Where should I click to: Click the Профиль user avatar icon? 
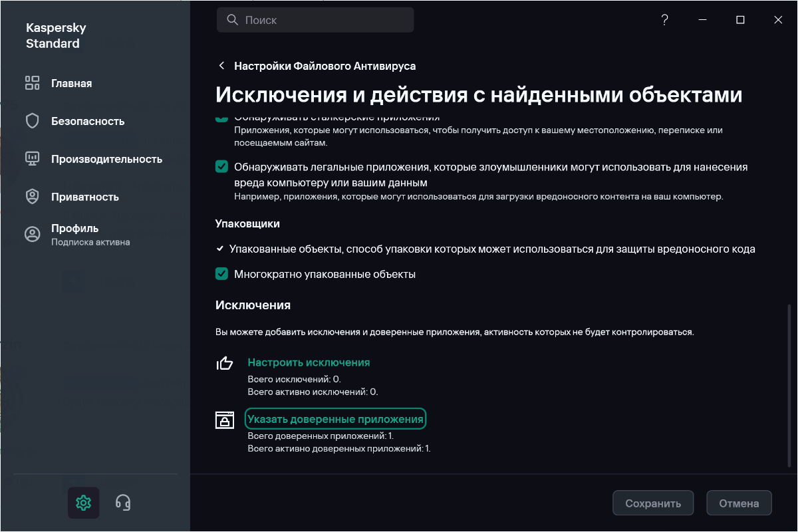[33, 234]
